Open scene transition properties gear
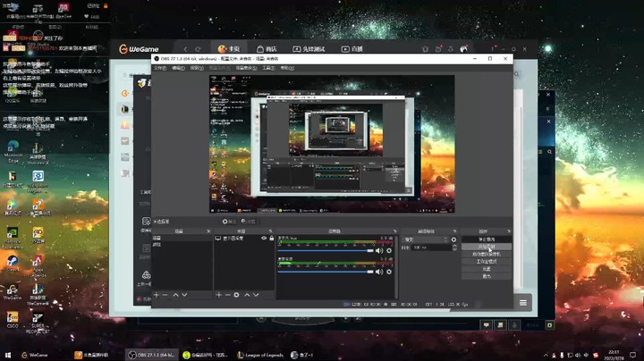 click(453, 239)
